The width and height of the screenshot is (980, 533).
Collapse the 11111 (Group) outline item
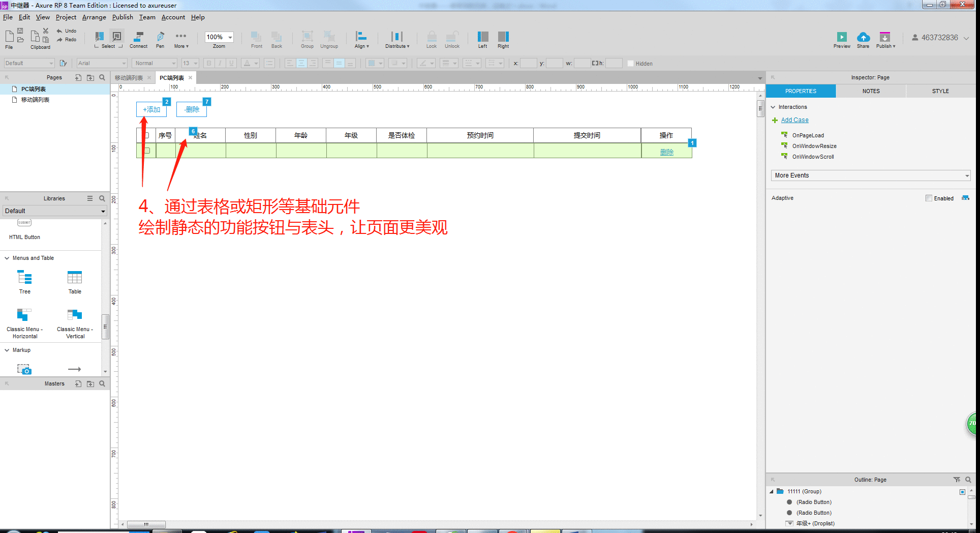772,492
